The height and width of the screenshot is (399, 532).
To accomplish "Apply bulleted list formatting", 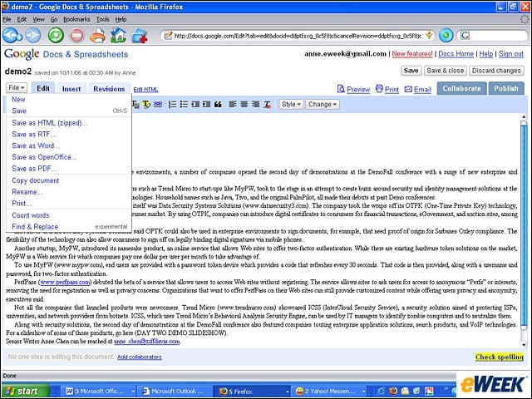I will 184,104.
